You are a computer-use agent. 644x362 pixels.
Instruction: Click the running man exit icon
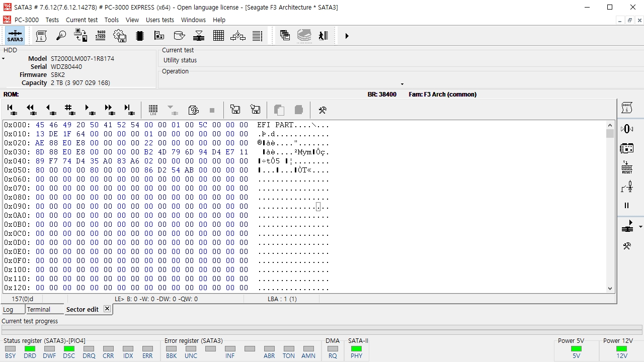pyautogui.click(x=324, y=36)
